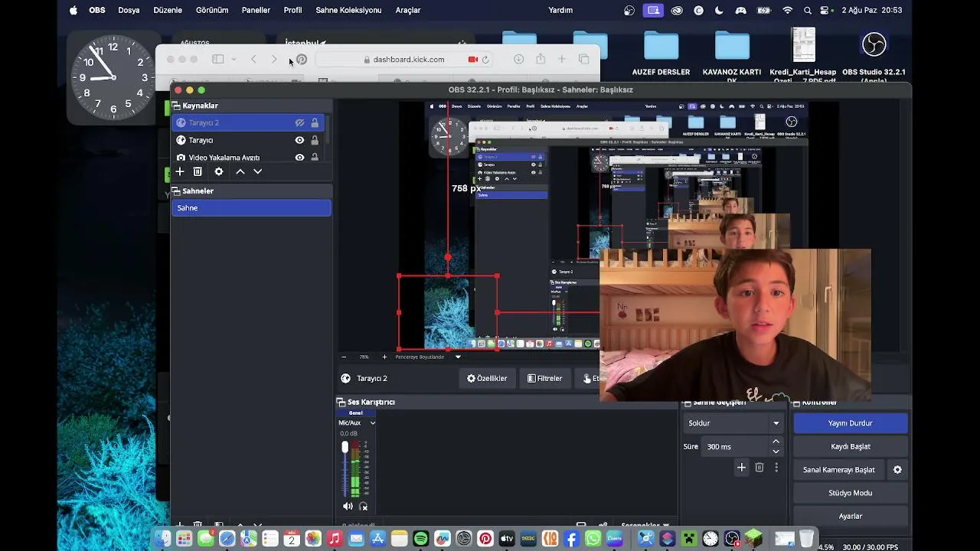Click the dashboard.kick.com address bar in Safari
The height and width of the screenshot is (551, 980).
[406, 59]
